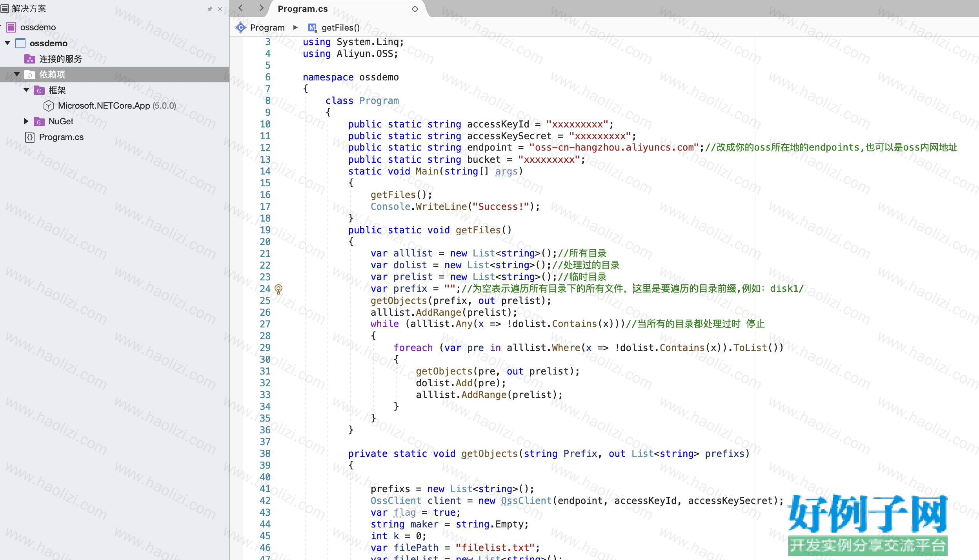Screen dimensions: 979x560
Task: Click the Program class icon in breadcrumb
Action: [x=241, y=27]
